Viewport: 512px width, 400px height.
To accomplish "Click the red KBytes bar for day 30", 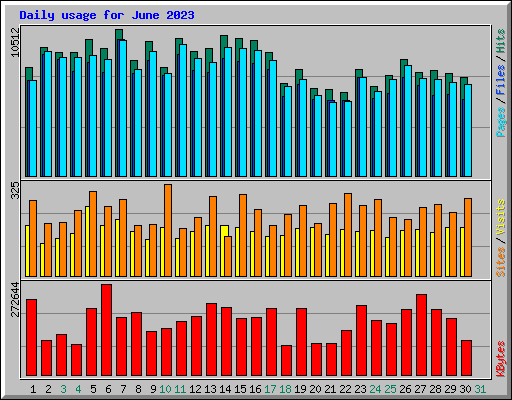I will 466,358.
